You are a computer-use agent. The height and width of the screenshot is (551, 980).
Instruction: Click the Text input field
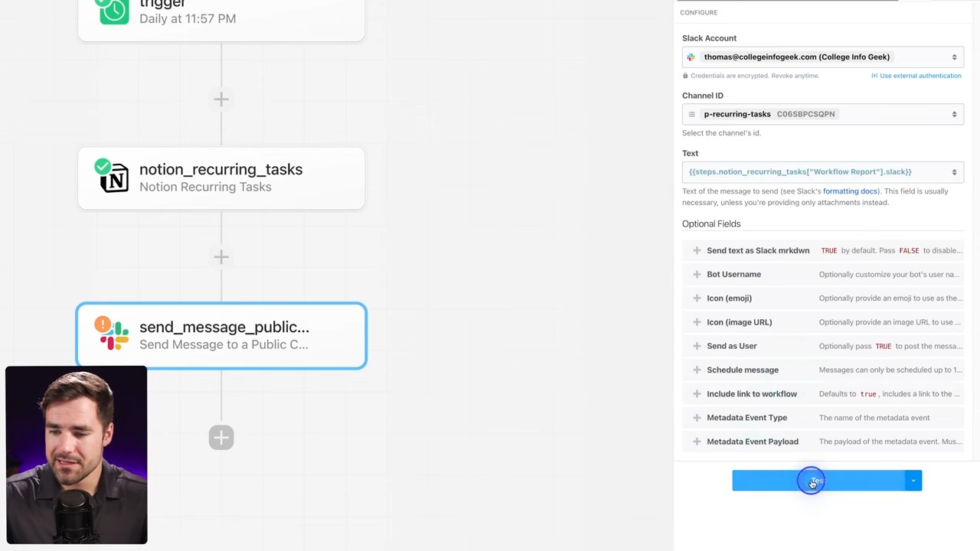tap(815, 172)
